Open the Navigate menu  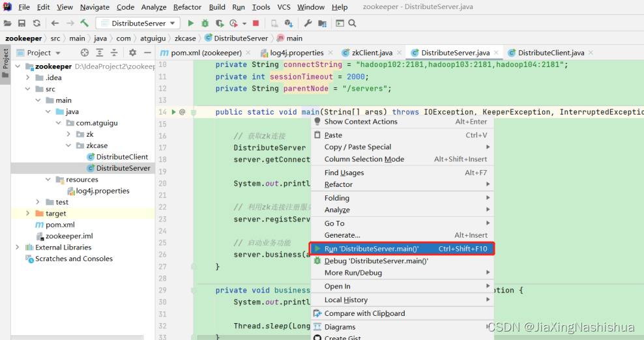coord(95,7)
